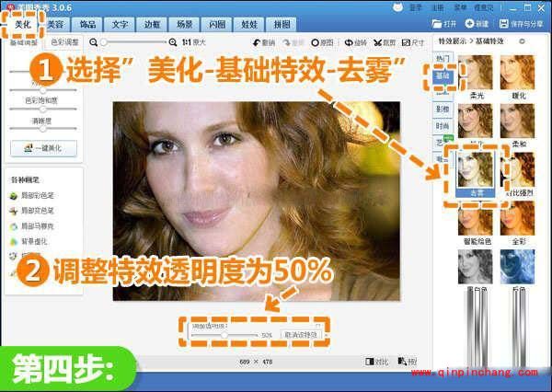Show image at 1:1 original size

194,42
